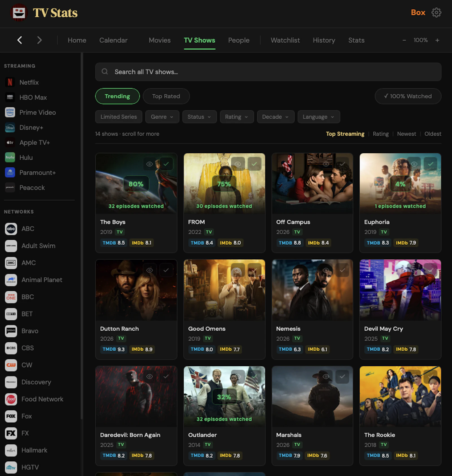Expand the Decade dropdown
Image resolution: width=452 pixels, height=476 pixels.
tap(275, 117)
